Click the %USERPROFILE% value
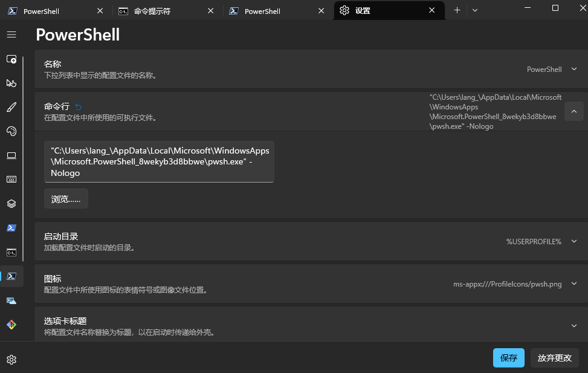Screen dimensions: 588x373 534,242
